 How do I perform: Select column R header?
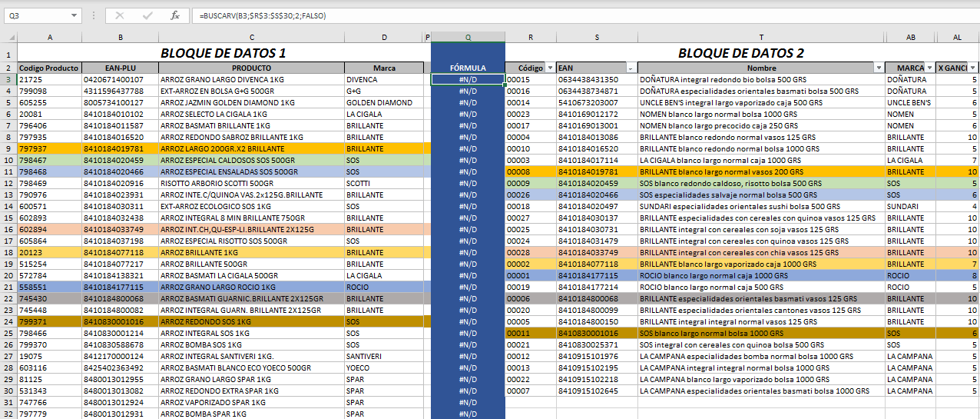[x=531, y=37]
